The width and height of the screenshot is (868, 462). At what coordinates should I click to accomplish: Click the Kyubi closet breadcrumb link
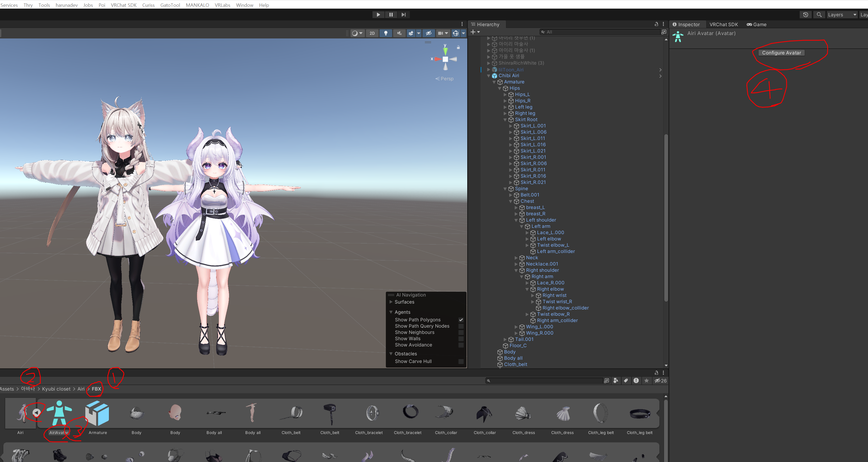[56, 389]
